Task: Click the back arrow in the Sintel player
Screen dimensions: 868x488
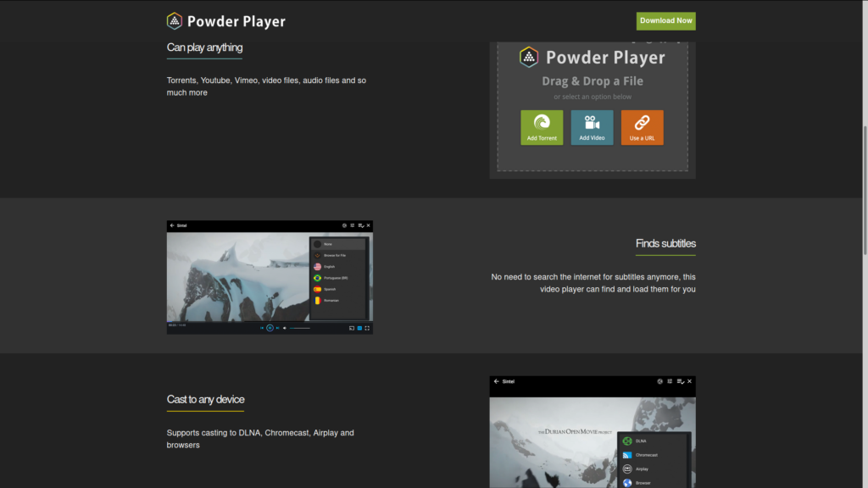Action: click(172, 225)
